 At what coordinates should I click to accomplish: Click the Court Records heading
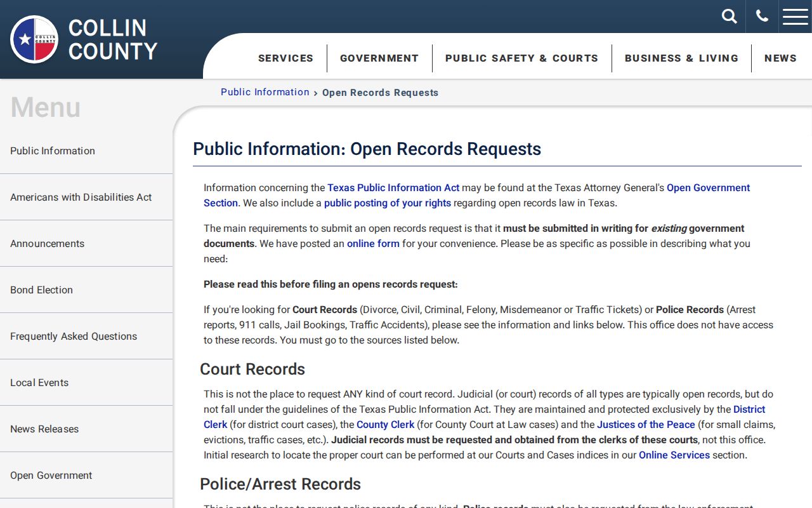(x=252, y=369)
